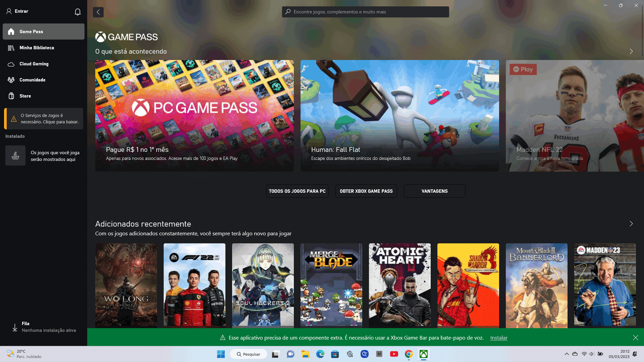Launch Microsoft Edge from taskbar
Image resolution: width=644 pixels, height=362 pixels.
coord(320,354)
